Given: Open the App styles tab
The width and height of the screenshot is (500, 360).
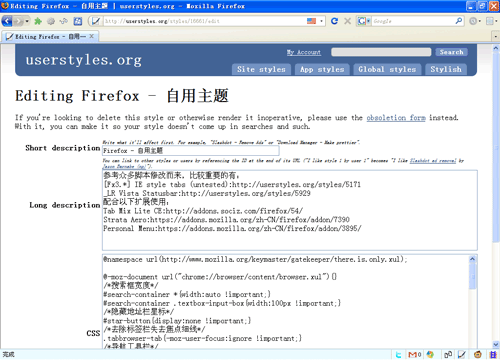Looking at the screenshot, I should coord(322,69).
